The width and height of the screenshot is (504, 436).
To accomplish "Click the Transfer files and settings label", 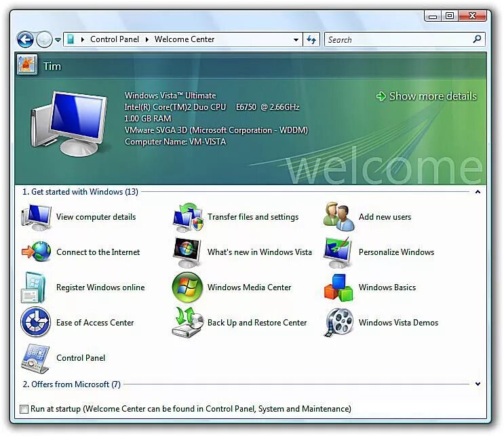I will (x=253, y=217).
